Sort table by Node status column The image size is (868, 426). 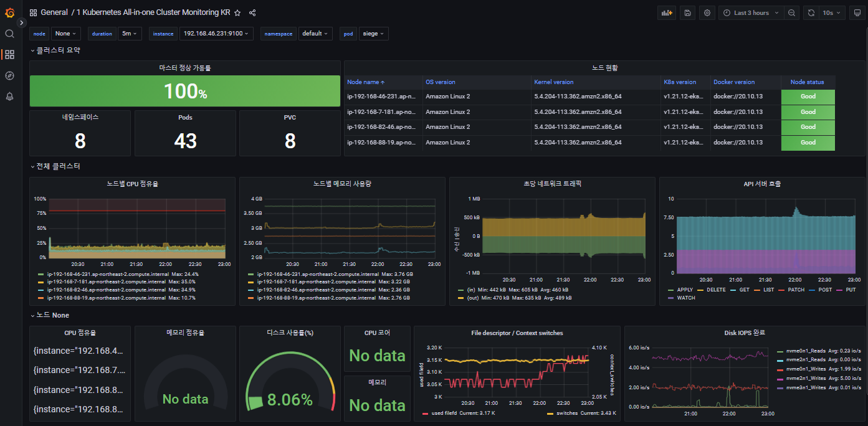tap(808, 82)
